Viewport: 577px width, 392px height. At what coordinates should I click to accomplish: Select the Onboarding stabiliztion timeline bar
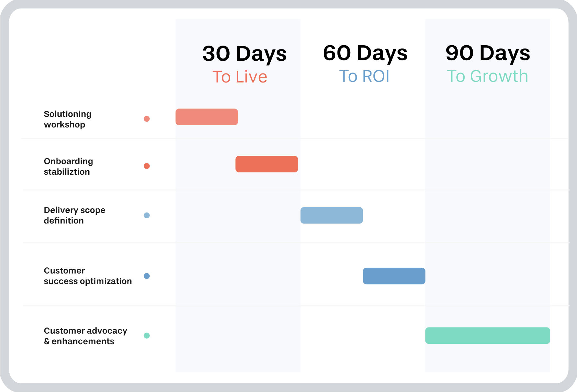point(267,164)
